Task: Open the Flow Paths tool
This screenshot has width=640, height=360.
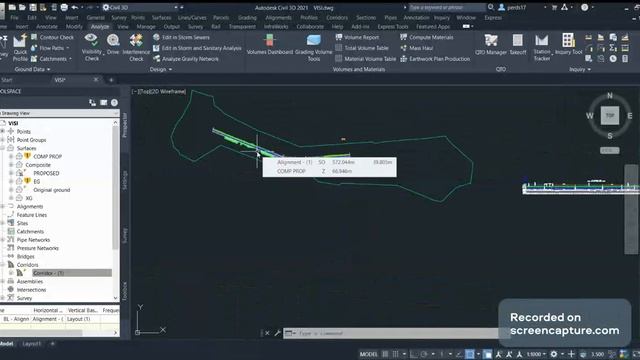Action: 50,48
